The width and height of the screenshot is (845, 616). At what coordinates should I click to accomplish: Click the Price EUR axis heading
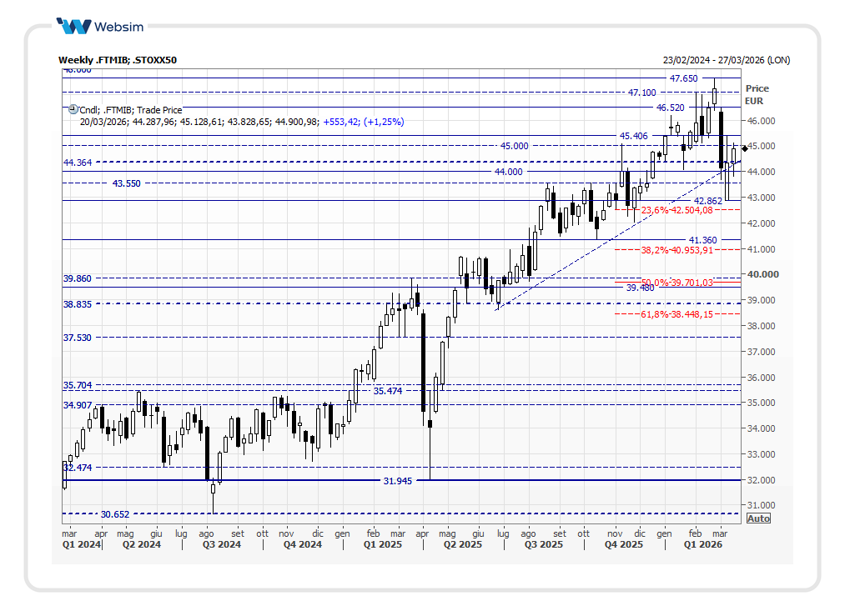[757, 94]
